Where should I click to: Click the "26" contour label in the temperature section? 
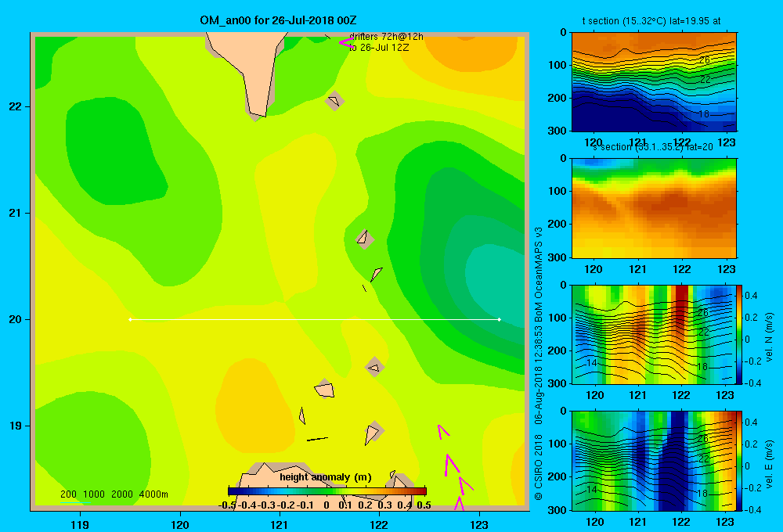tap(704, 60)
